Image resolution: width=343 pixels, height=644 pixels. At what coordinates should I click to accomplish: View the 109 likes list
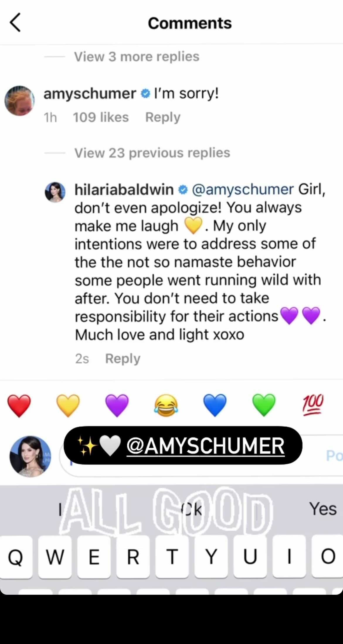[x=101, y=117]
